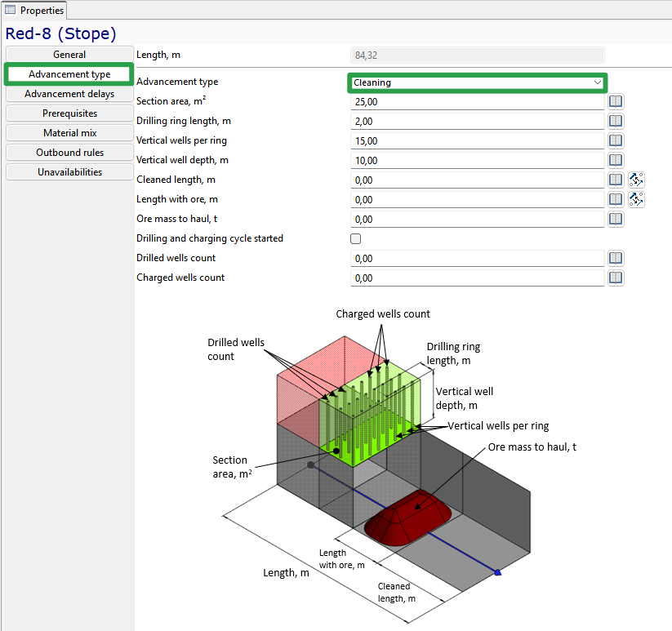672x631 pixels.
Task: Open book icon beside Drilling ring length
Action: click(616, 122)
